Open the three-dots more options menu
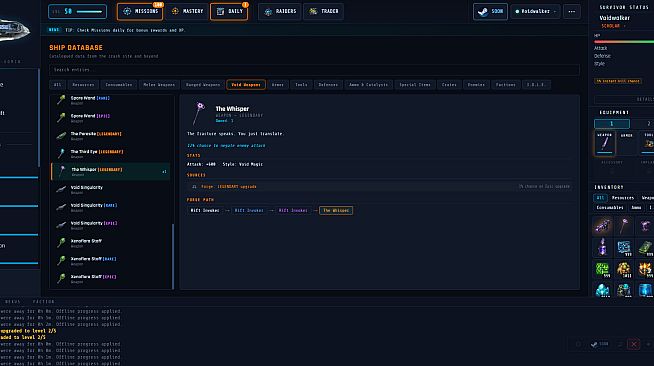Image resolution: width=654 pixels, height=366 pixels. click(571, 11)
